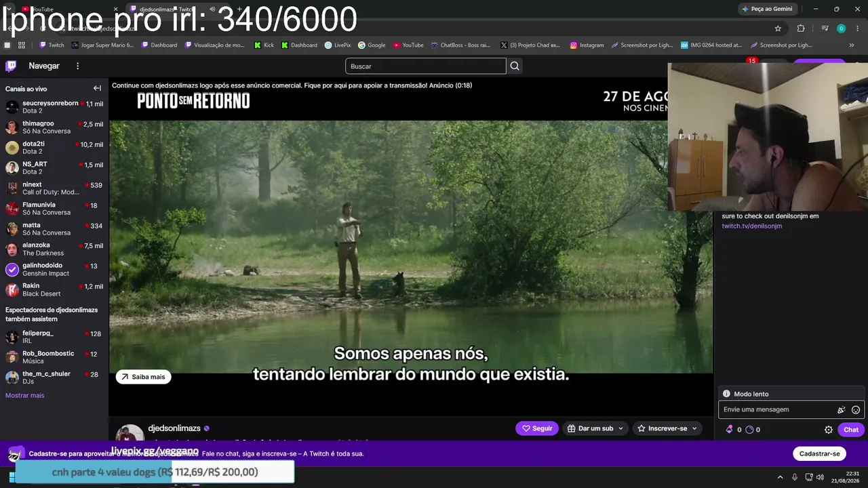Screen dimensions: 868x488
Task: Open the Kick bookmark
Action: [x=264, y=45]
